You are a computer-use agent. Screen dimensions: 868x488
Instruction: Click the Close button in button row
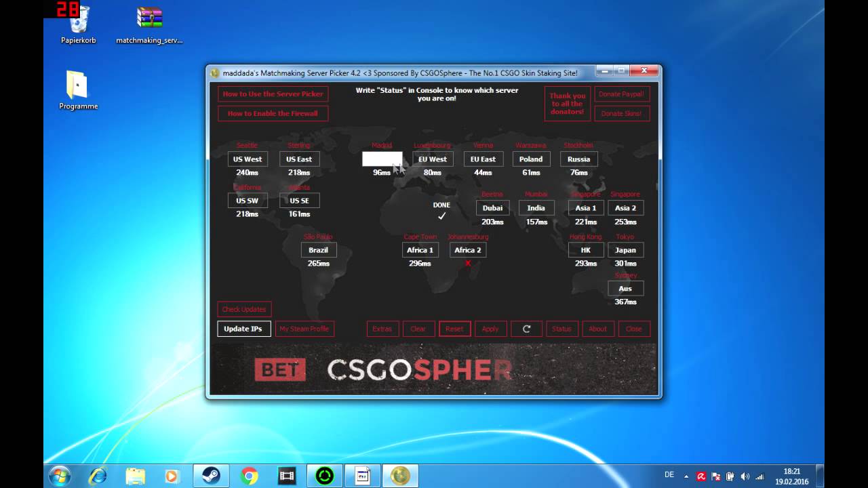pyautogui.click(x=634, y=329)
